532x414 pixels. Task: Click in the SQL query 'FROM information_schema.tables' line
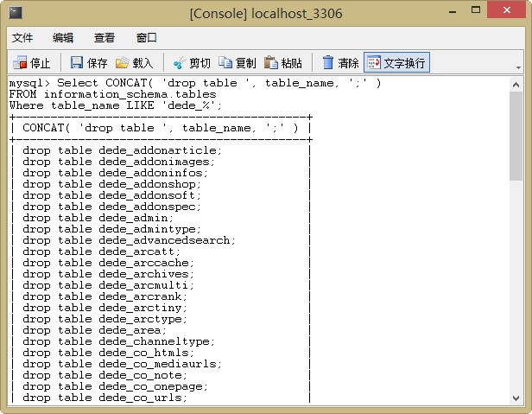pos(112,94)
